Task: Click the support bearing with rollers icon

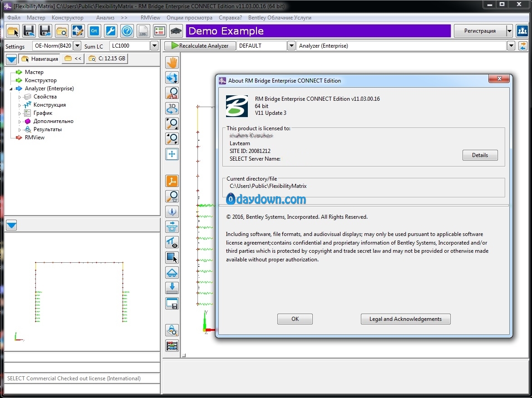Action: [172, 273]
